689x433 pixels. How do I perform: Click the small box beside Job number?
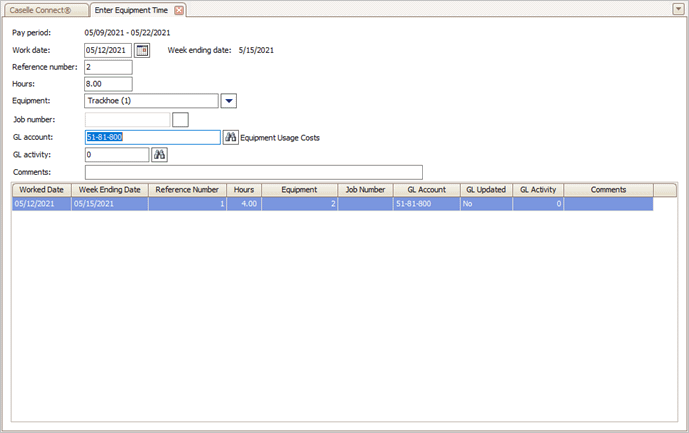point(180,120)
